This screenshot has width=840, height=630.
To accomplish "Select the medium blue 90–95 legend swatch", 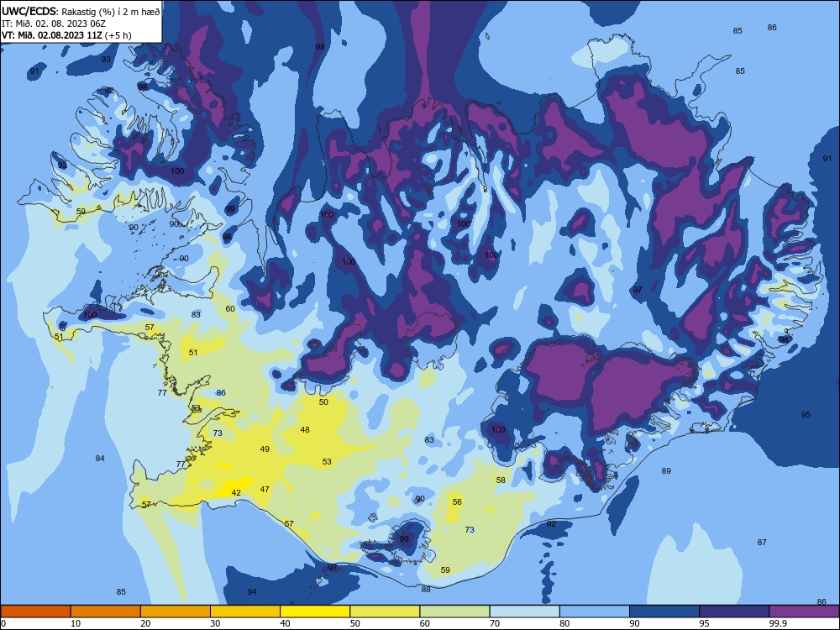I will [x=664, y=612].
